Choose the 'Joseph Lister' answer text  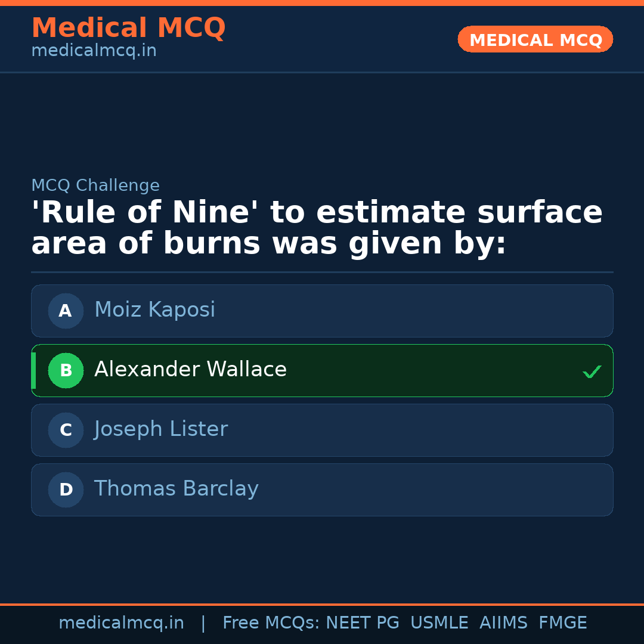(x=161, y=429)
